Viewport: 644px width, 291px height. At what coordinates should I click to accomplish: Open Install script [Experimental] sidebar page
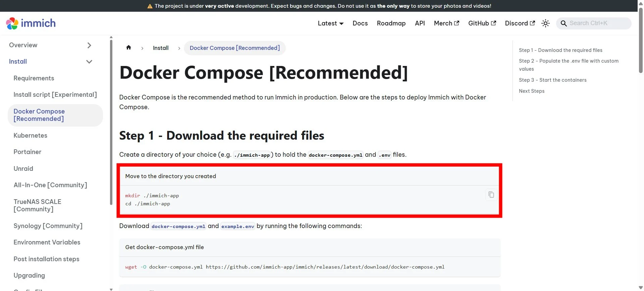55,95
